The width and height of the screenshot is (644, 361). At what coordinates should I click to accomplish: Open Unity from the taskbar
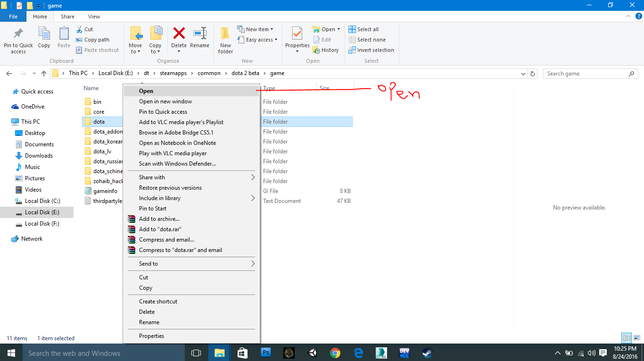click(312, 353)
